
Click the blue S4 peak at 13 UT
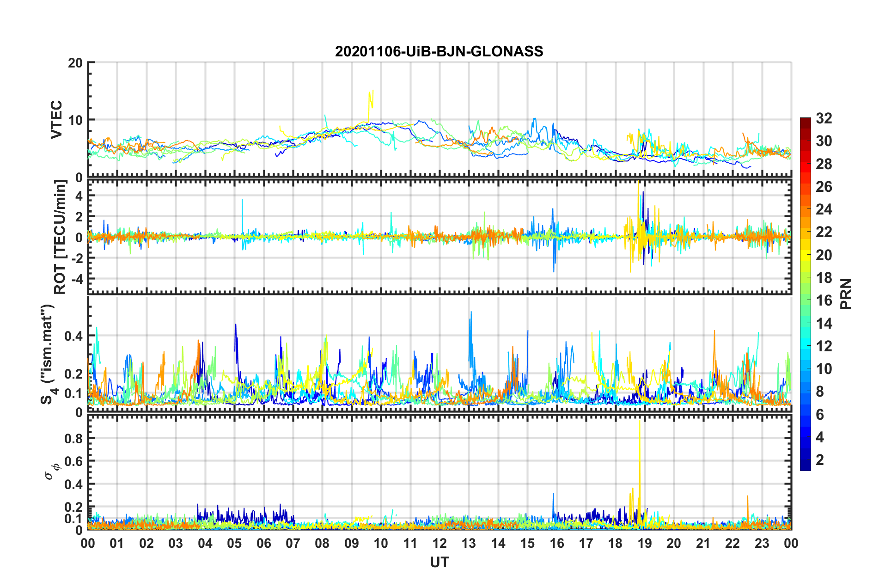click(471, 337)
